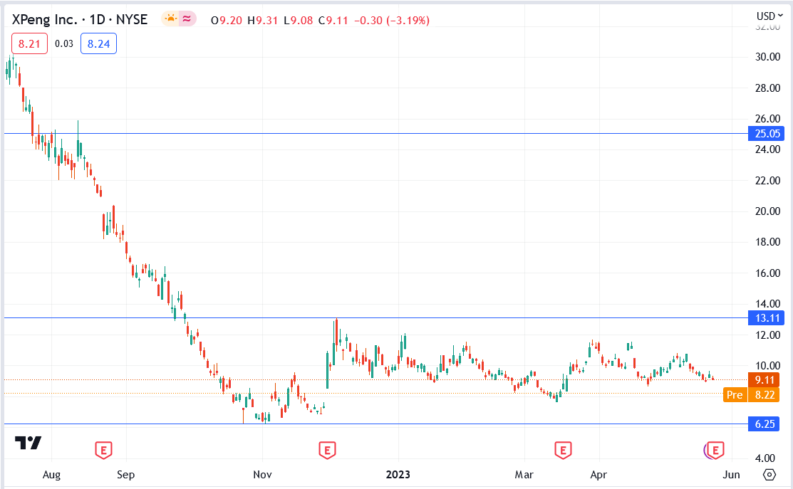Click the 2023 label on time axis
793x489 pixels.
coord(398,475)
